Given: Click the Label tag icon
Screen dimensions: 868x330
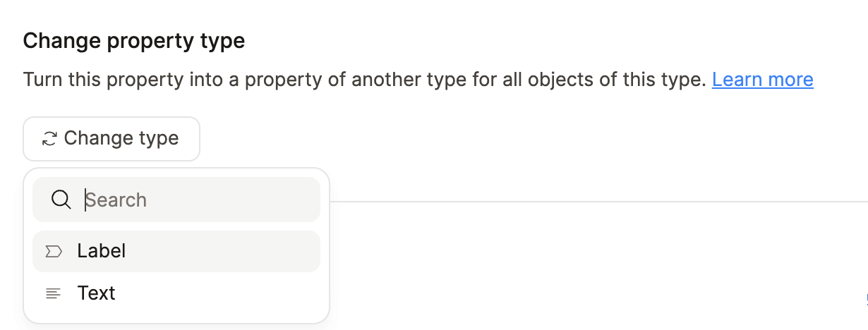Looking at the screenshot, I should click(53, 251).
